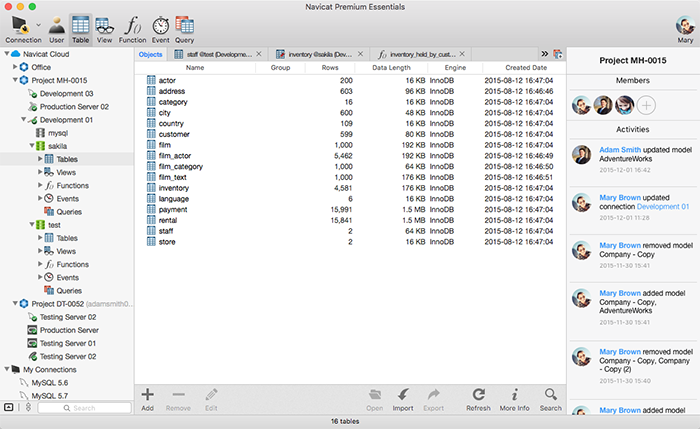This screenshot has width=700, height=429.
Task: Refresh the table list
Action: click(x=478, y=399)
